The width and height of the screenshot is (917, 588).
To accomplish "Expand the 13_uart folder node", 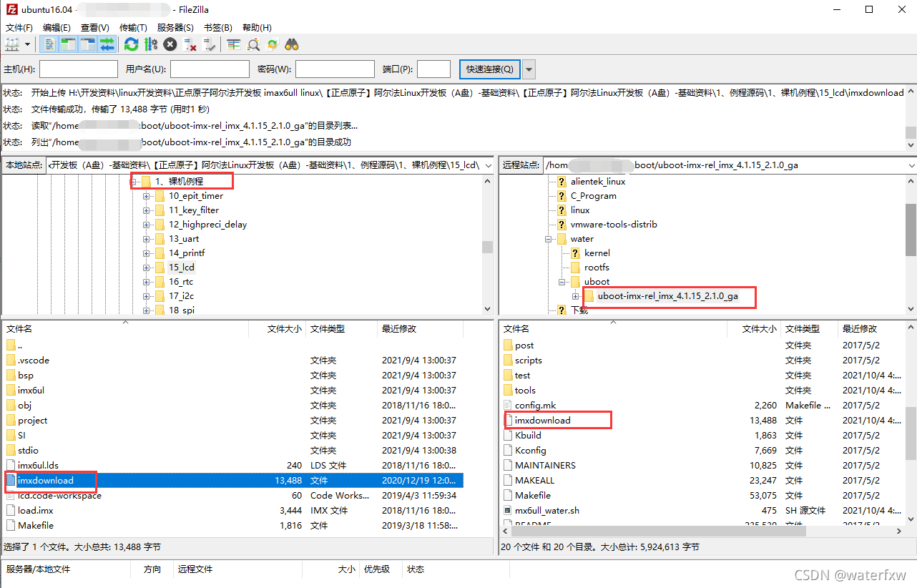I will (147, 239).
